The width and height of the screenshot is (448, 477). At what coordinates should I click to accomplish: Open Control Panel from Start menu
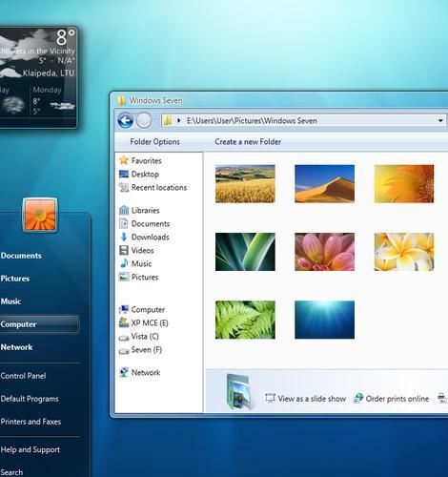click(x=23, y=376)
